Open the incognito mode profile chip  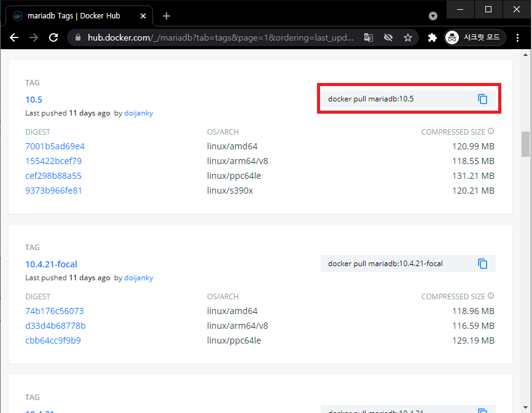click(475, 37)
